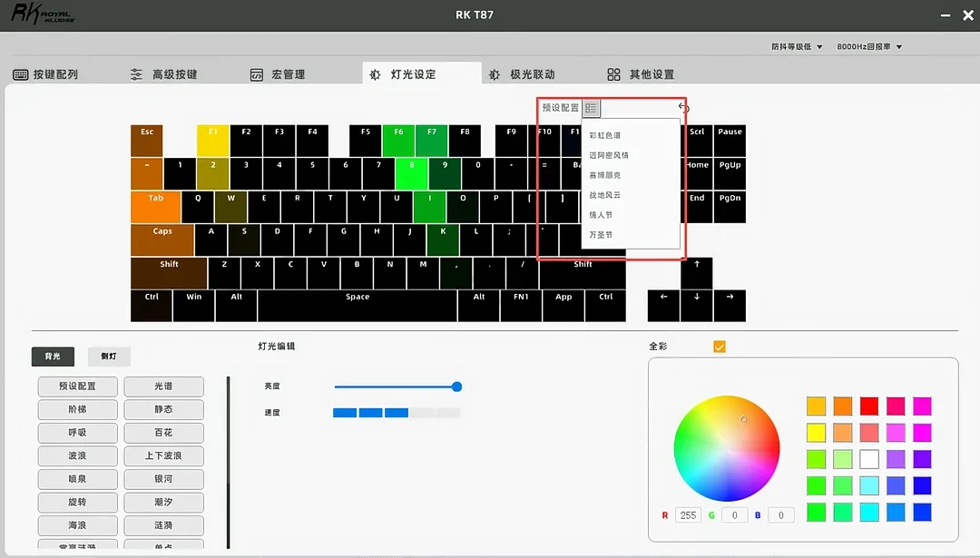980x558 pixels.
Task: Switch to the 按键配列 tab
Action: [45, 74]
